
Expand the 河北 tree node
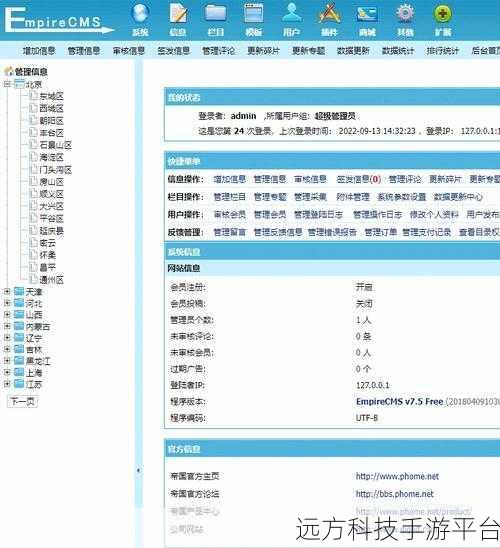coord(7,303)
